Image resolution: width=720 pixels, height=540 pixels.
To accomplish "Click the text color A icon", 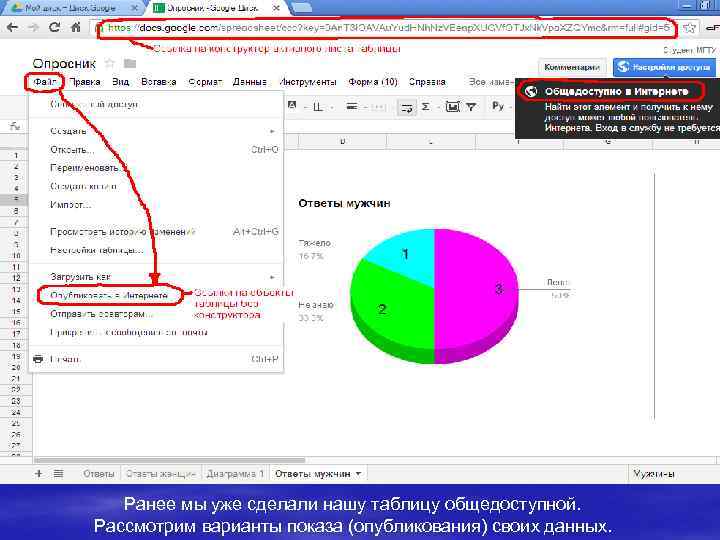I will pyautogui.click(x=292, y=106).
